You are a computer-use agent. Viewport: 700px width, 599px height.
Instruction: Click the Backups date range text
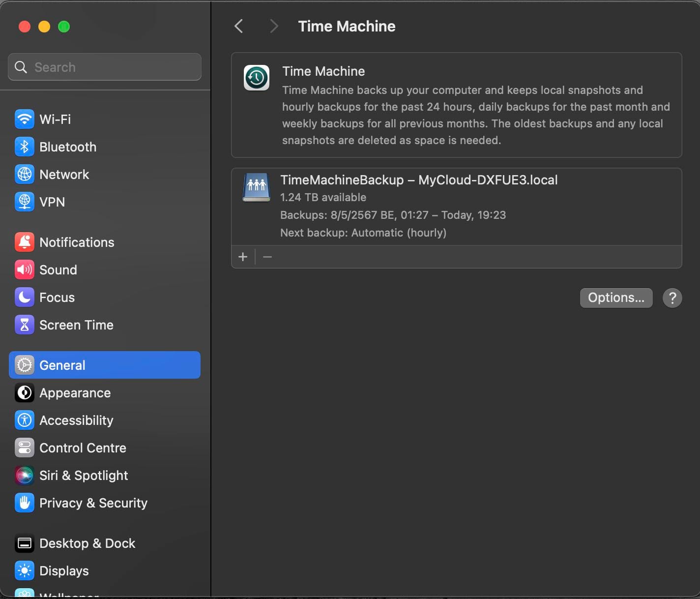pos(393,215)
